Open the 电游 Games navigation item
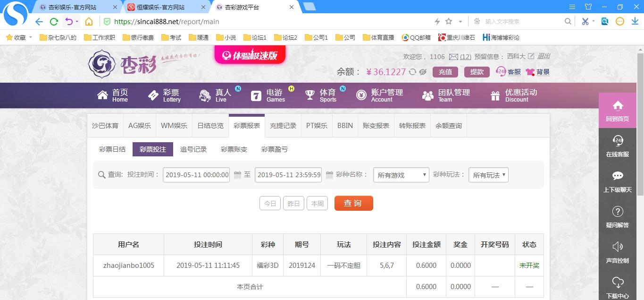 [x=268, y=95]
